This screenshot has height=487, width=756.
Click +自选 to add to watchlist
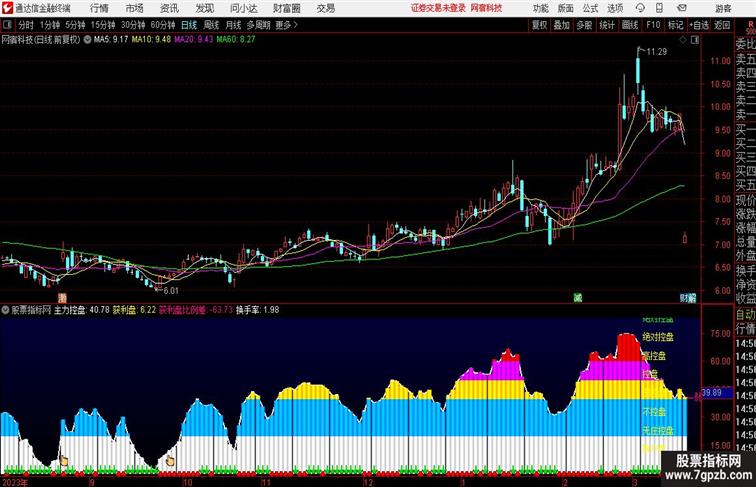click(x=699, y=25)
